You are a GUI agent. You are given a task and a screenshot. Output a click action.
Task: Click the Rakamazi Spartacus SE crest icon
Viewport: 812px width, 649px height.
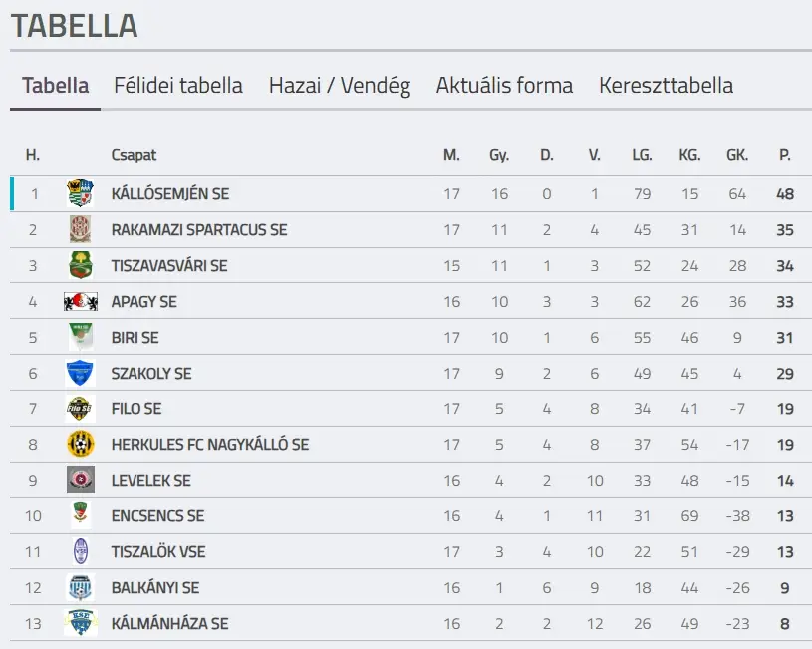click(x=81, y=229)
